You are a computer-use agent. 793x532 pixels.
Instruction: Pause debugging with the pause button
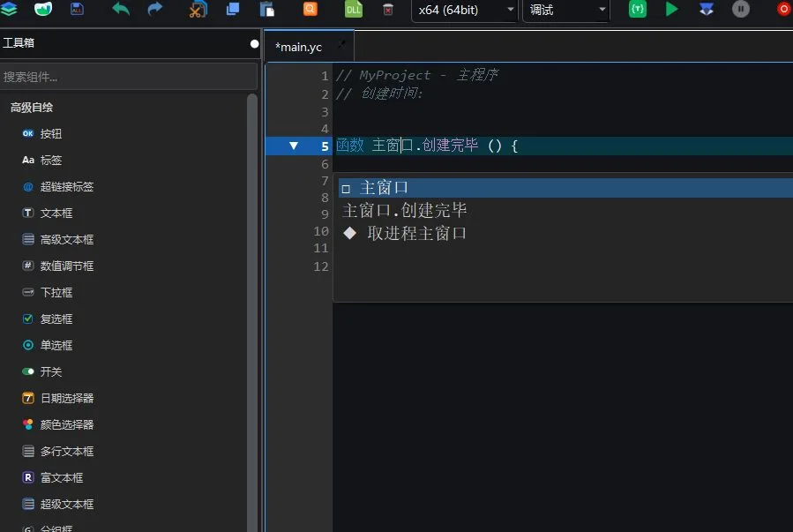[740, 9]
